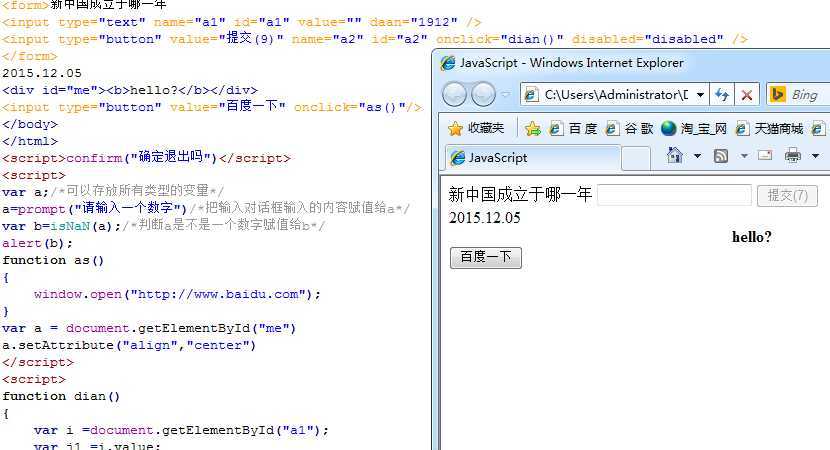Click the red Stop loading icon

tap(747, 95)
